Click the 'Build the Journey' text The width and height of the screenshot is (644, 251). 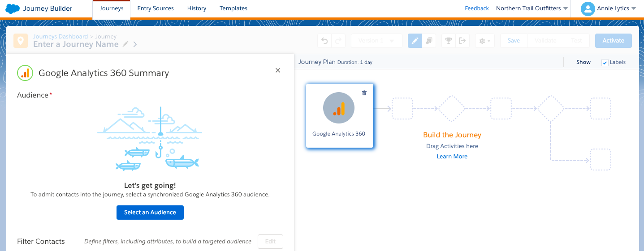point(452,135)
